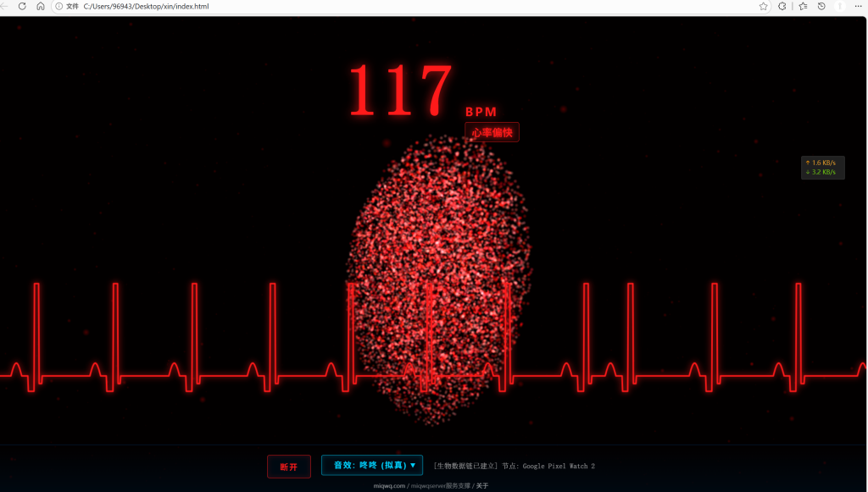
Task: Click the 关于 about link
Action: click(x=482, y=486)
